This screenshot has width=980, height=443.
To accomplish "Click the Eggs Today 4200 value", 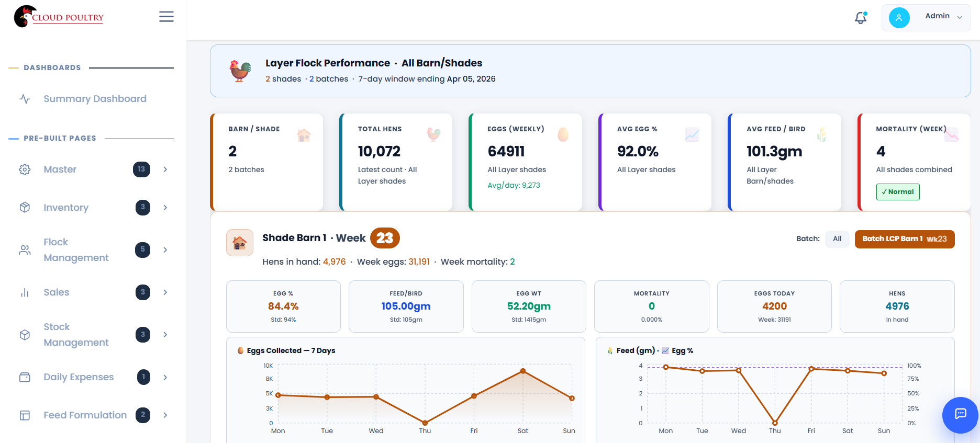I will (774, 306).
